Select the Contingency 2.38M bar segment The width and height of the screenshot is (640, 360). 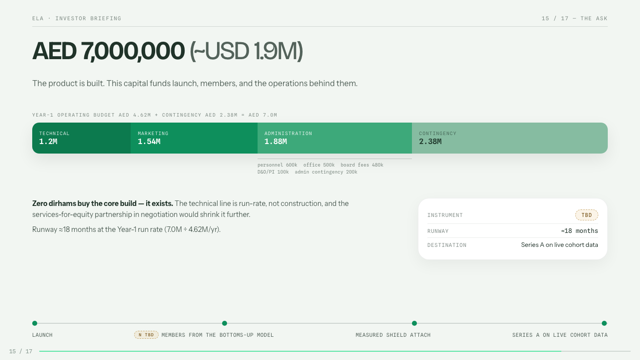click(510, 138)
